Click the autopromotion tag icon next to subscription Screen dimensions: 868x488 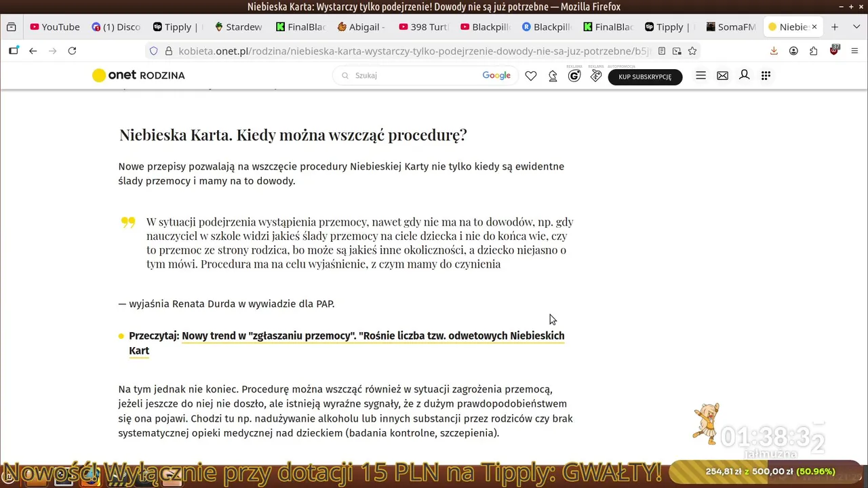pyautogui.click(x=596, y=76)
